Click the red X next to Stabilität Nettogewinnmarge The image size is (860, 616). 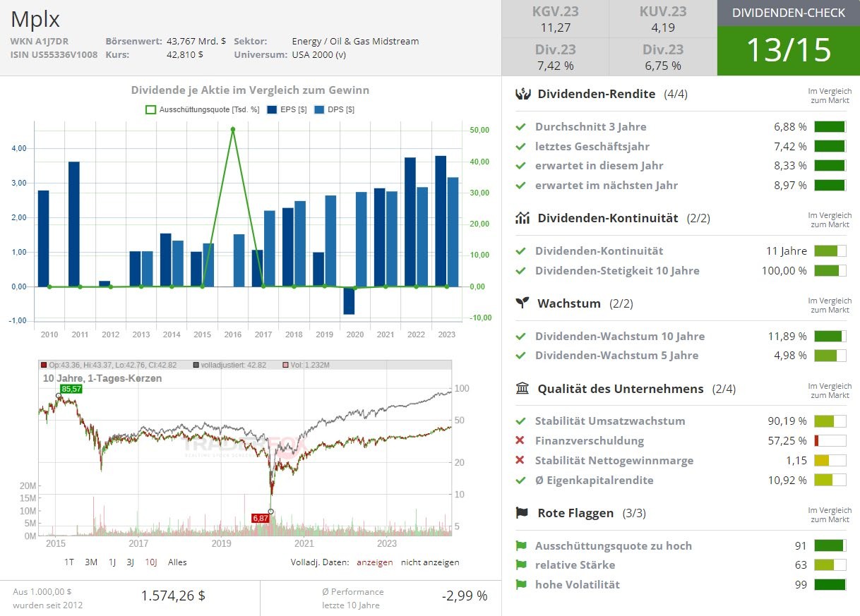point(520,461)
